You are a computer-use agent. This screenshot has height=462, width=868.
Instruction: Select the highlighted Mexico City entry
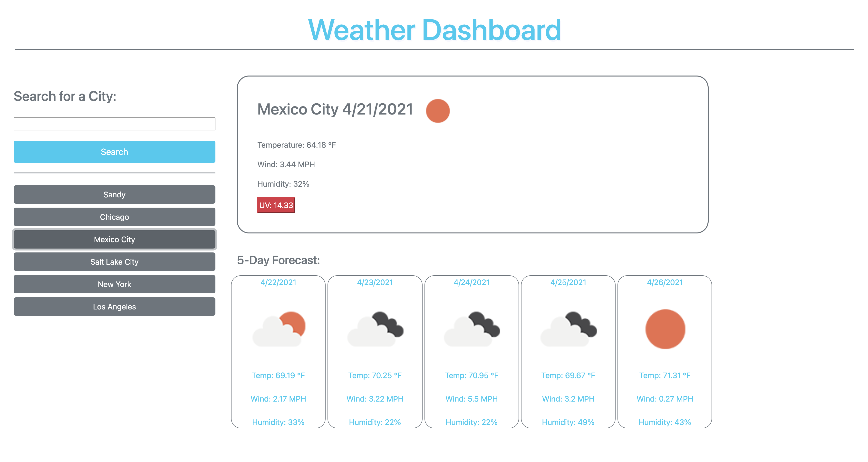point(114,239)
